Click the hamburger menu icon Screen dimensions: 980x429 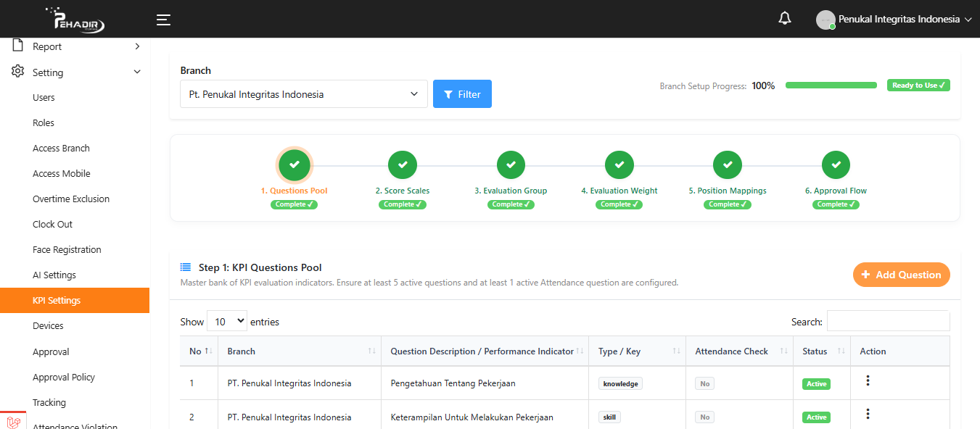tap(163, 20)
